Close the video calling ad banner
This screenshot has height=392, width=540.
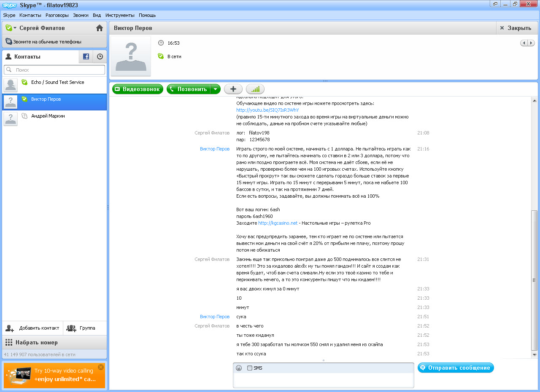coord(100,367)
